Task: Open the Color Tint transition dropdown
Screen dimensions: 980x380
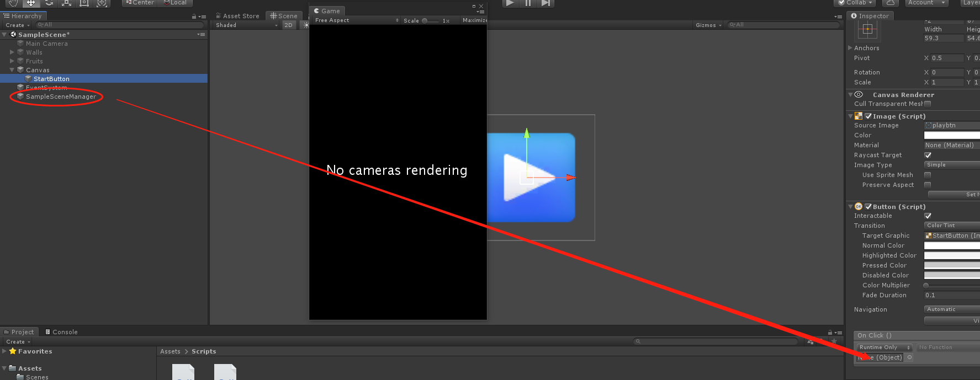Action: pyautogui.click(x=952, y=226)
